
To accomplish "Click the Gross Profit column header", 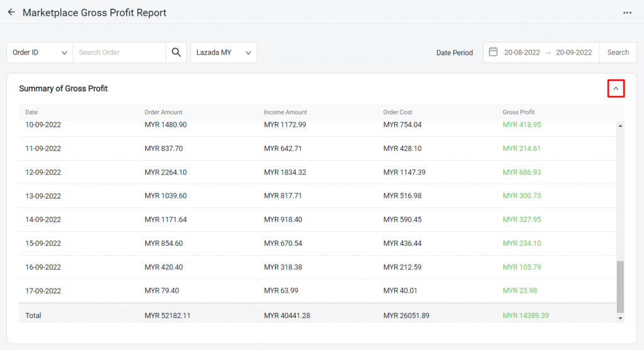I will [518, 112].
